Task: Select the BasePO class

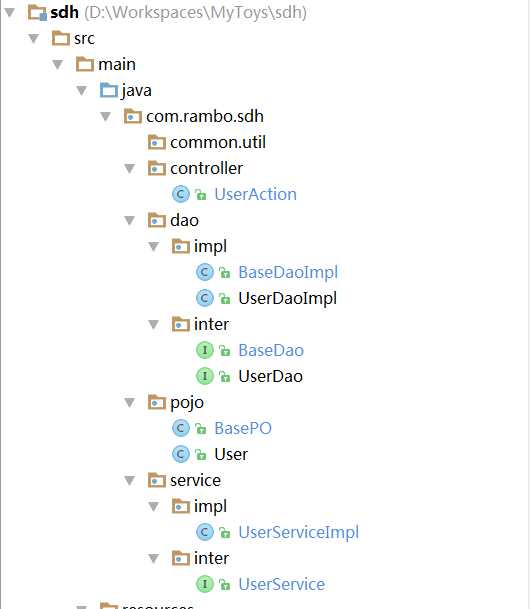Action: tap(243, 428)
